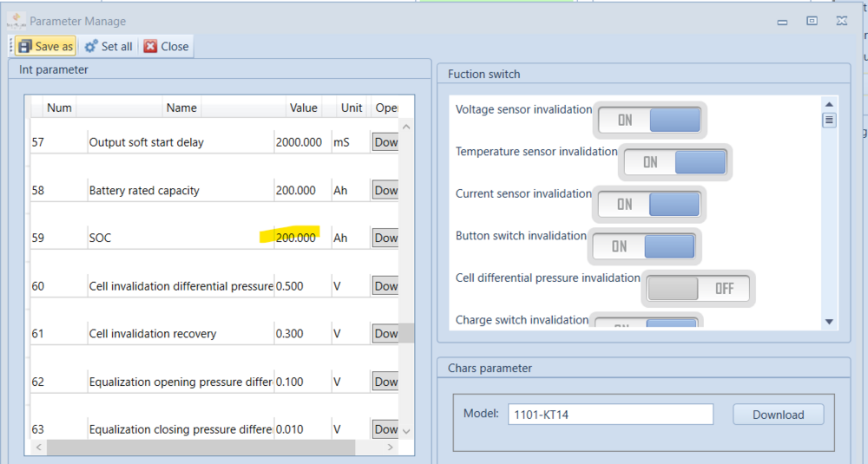This screenshot has height=464, width=868.
Task: Toggle the Button switch invalidation switch
Action: pyautogui.click(x=644, y=246)
